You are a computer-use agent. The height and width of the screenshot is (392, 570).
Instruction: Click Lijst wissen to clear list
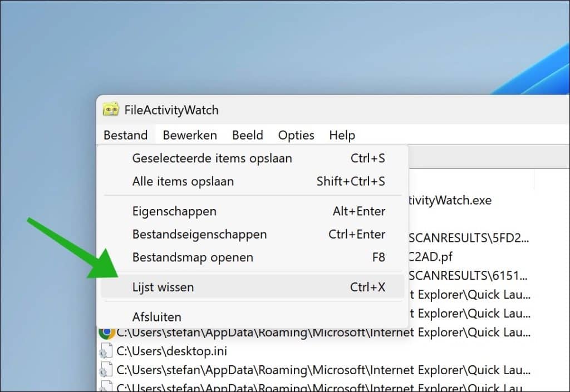point(253,287)
